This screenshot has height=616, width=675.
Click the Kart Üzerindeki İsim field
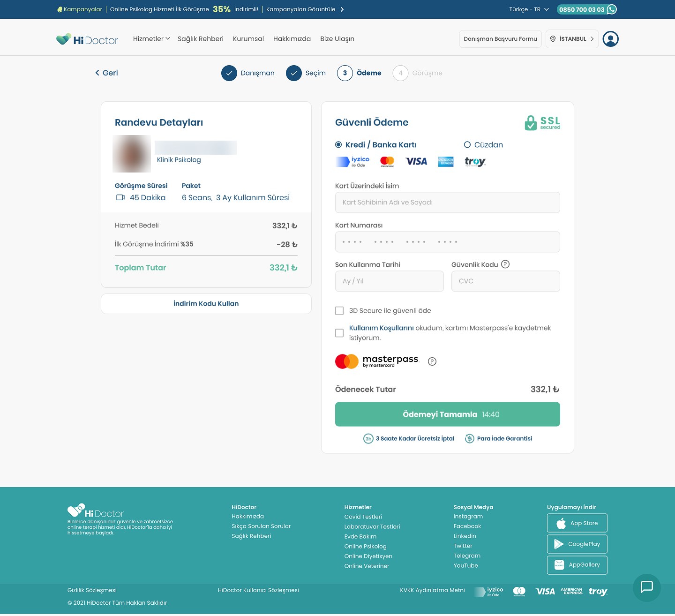[x=448, y=203]
